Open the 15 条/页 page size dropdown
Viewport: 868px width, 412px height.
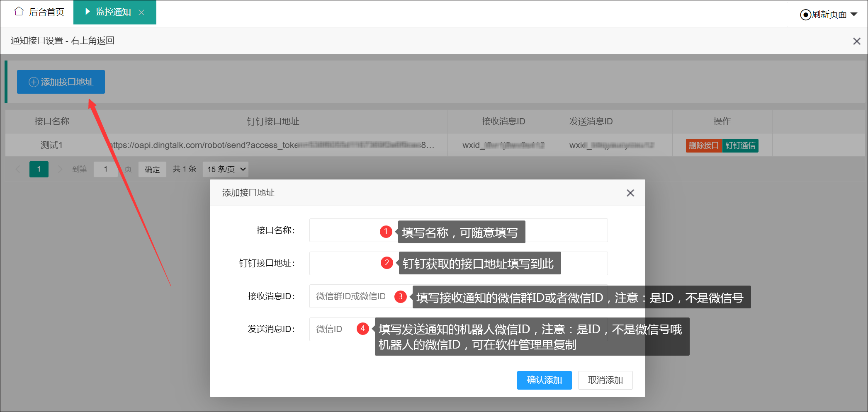(x=226, y=169)
